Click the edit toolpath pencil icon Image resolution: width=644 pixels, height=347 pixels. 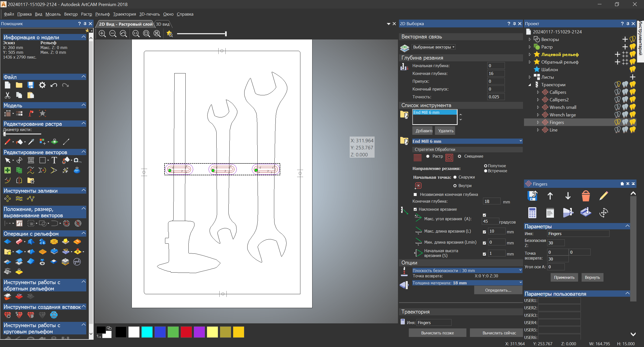click(x=603, y=196)
